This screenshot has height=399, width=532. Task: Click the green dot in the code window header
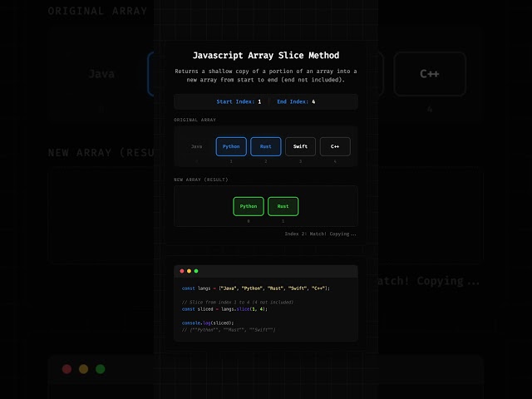tap(196, 271)
